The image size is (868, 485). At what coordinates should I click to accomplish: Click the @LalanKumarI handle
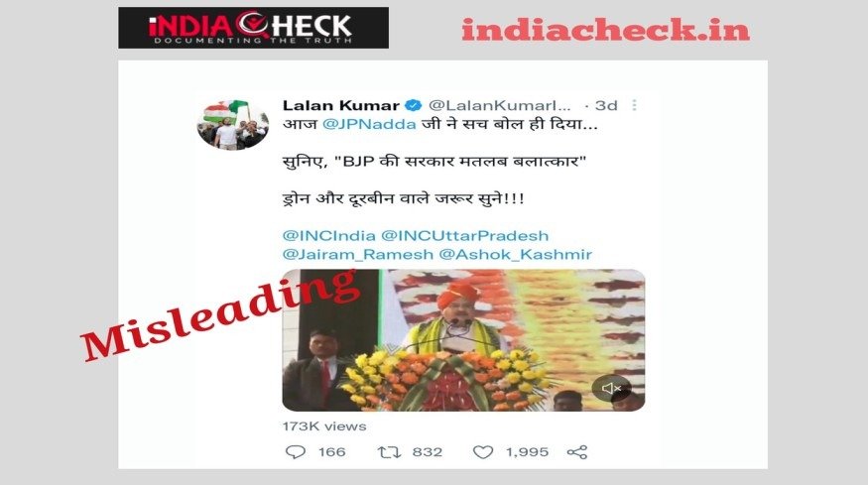coord(499,105)
